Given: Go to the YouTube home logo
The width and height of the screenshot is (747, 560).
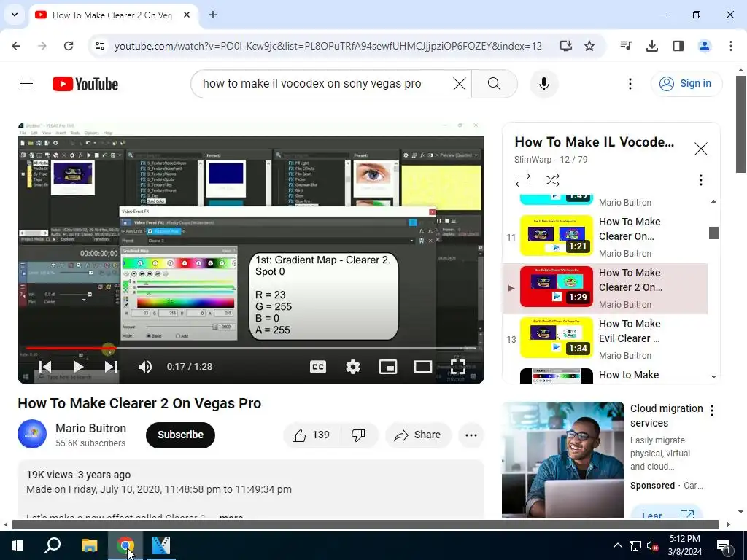Looking at the screenshot, I should [x=85, y=84].
